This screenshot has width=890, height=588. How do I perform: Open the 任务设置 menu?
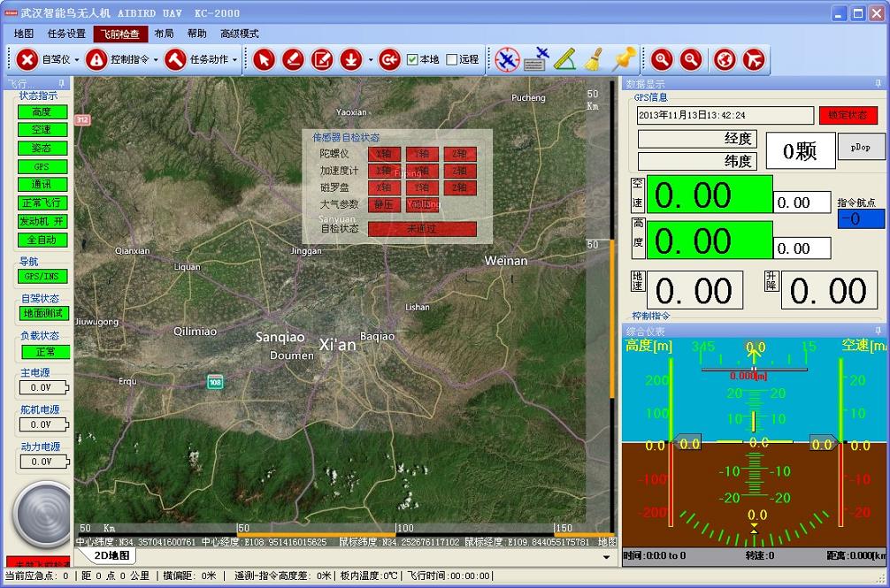(x=66, y=34)
